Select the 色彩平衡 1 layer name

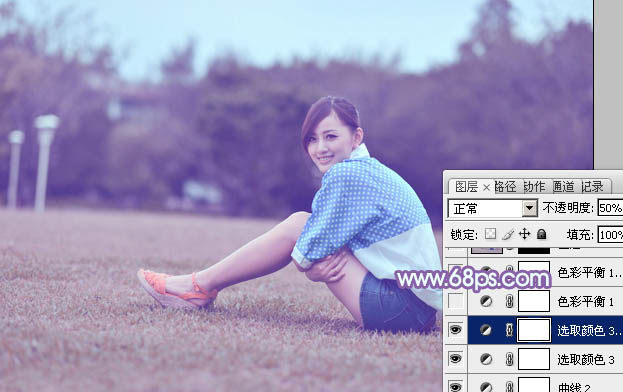pos(586,302)
